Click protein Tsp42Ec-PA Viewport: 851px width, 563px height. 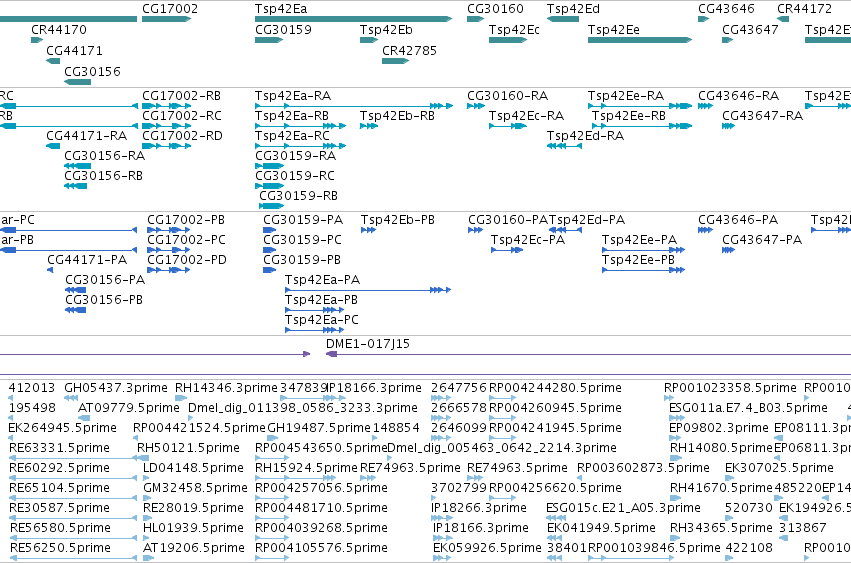[x=528, y=240]
